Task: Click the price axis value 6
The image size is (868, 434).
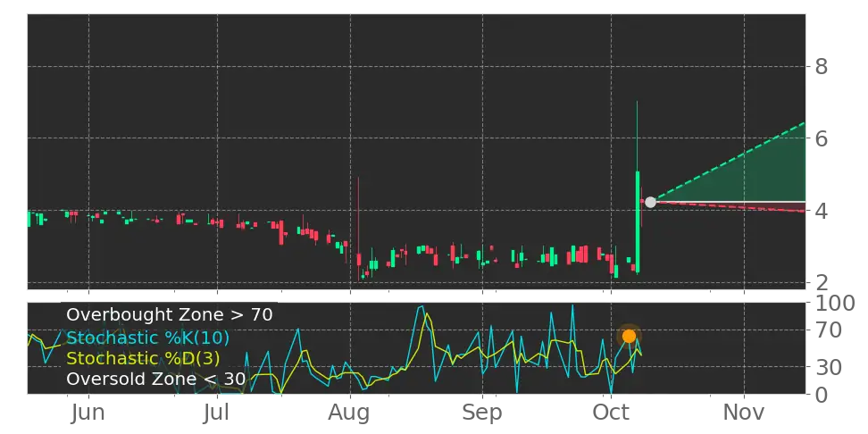Action: pos(821,138)
